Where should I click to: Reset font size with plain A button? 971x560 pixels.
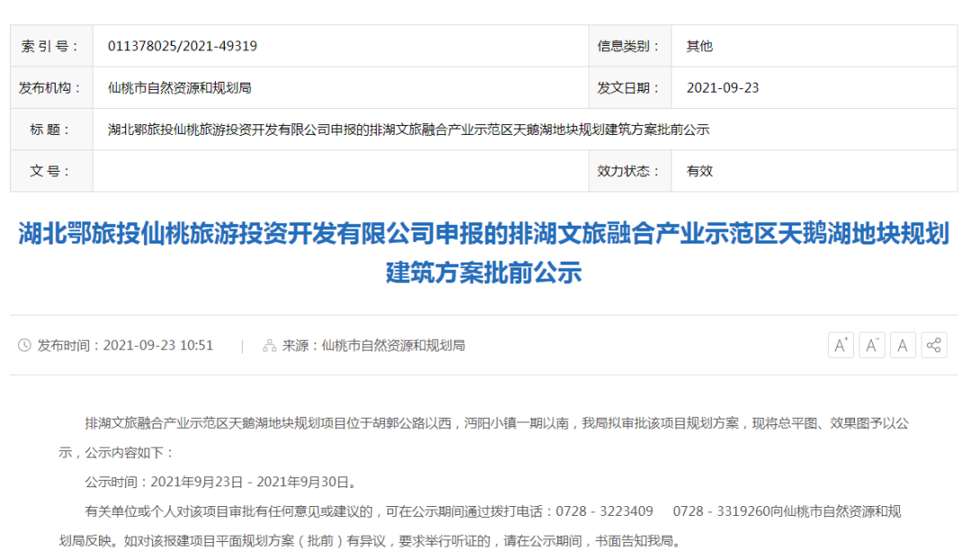tap(903, 345)
